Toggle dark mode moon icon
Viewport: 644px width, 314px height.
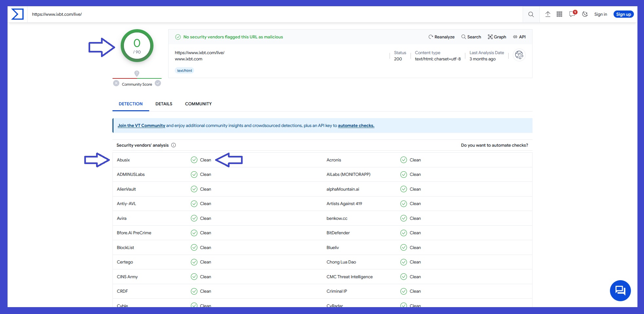pyautogui.click(x=585, y=14)
